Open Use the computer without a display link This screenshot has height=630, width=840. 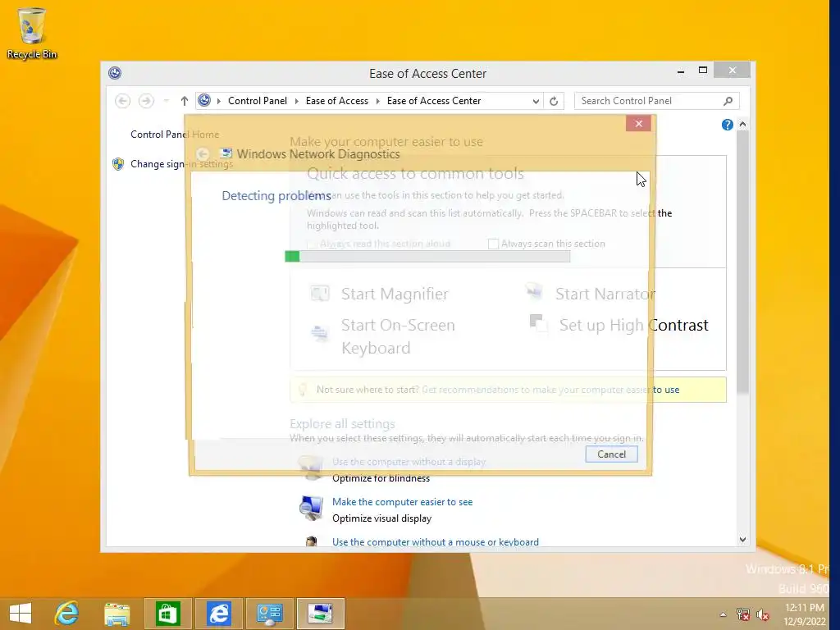[x=409, y=462]
